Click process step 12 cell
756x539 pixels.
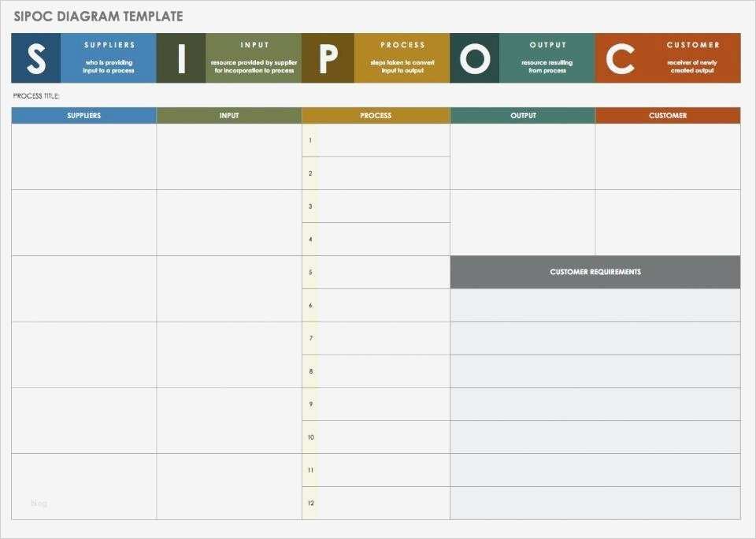pyautogui.click(x=384, y=503)
